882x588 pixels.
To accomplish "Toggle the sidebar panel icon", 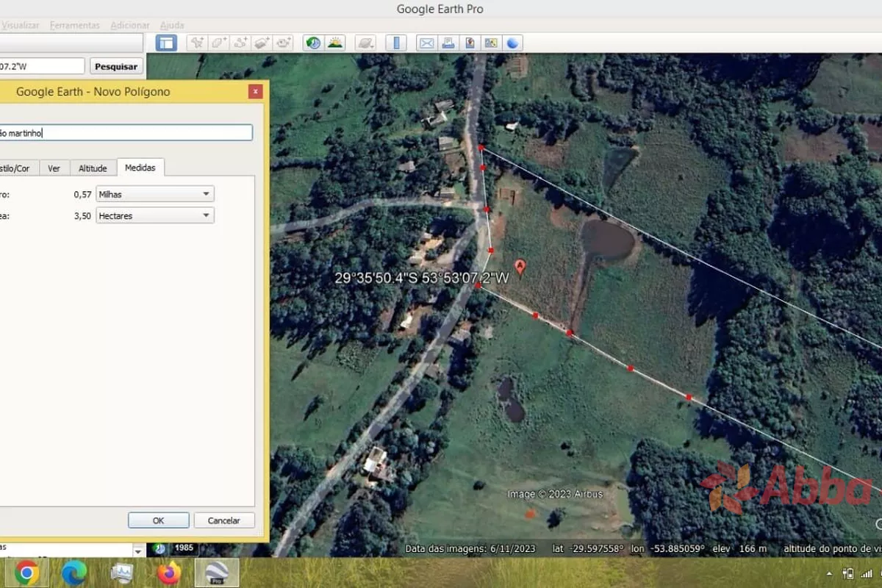I will (x=166, y=43).
